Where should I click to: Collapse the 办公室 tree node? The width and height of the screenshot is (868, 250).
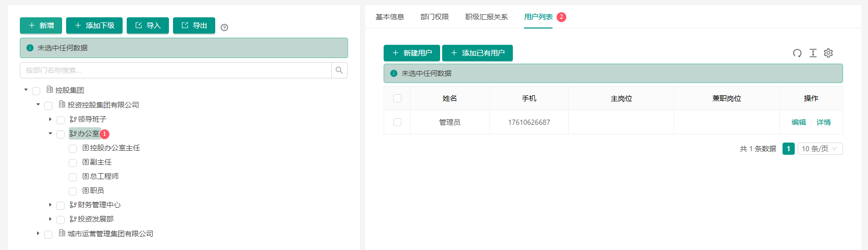coord(50,133)
